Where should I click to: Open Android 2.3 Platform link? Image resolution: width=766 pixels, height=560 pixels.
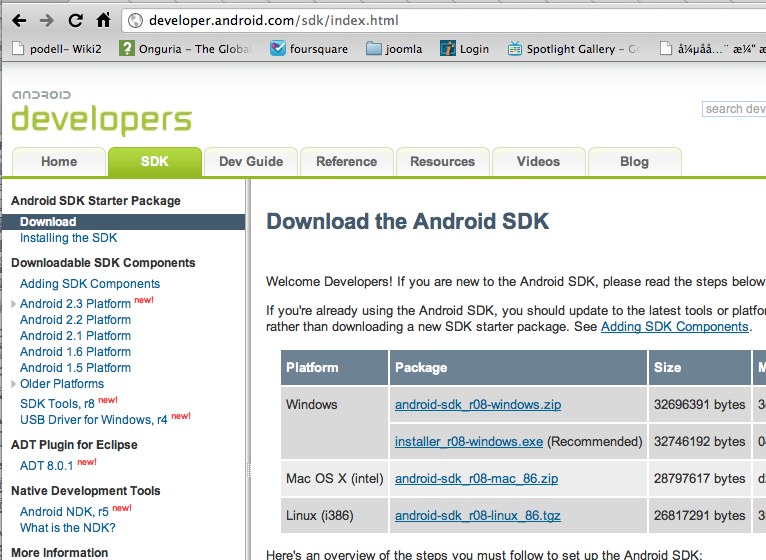(75, 304)
